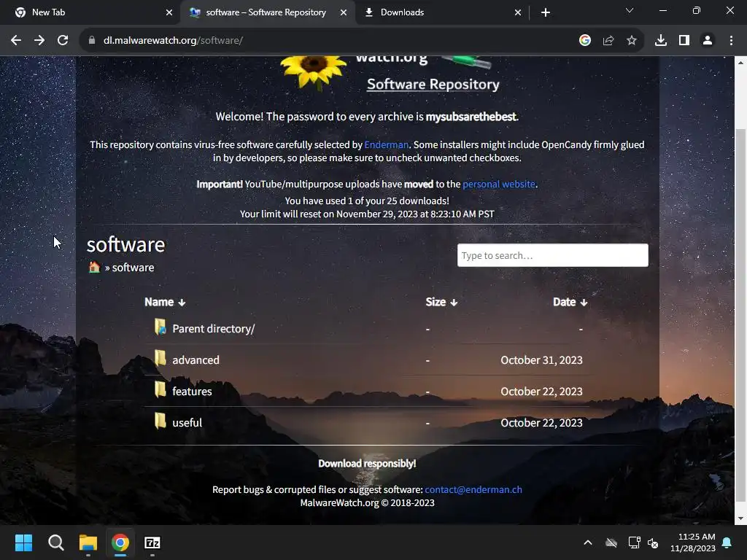Image resolution: width=747 pixels, height=560 pixels.
Task: Open the Windows Start menu
Action: (23, 542)
